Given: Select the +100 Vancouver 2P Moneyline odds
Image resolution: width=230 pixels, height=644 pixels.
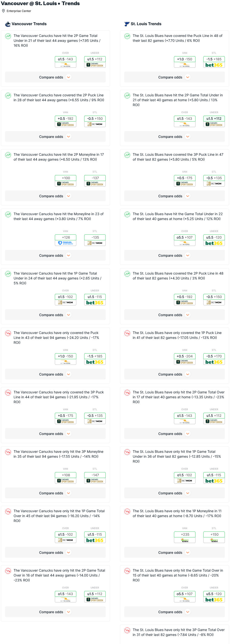Looking at the screenshot, I should tap(66, 178).
